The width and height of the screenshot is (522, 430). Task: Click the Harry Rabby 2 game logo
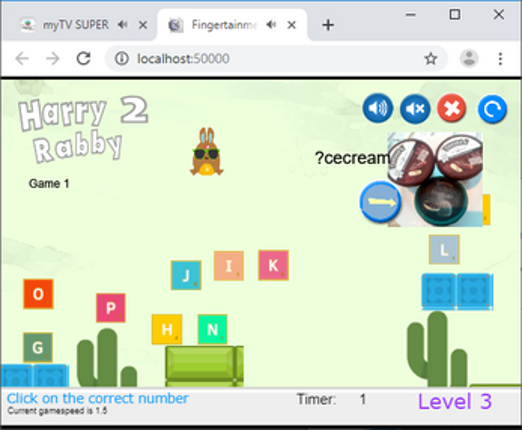point(83,129)
